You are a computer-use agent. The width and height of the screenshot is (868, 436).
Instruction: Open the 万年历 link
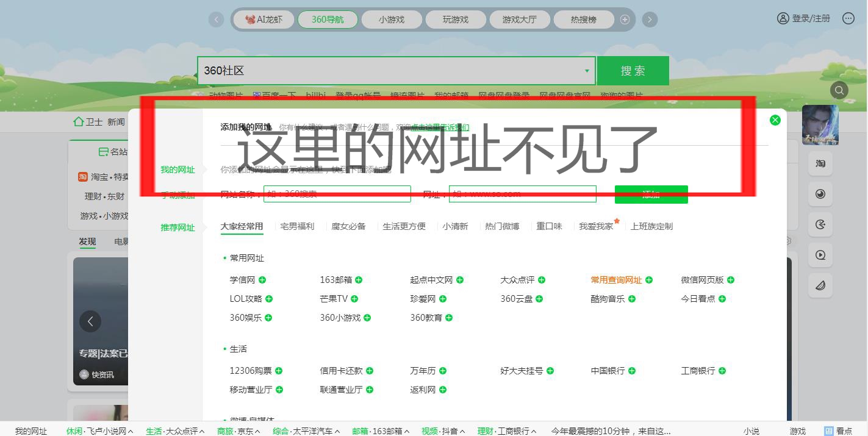[x=423, y=371]
